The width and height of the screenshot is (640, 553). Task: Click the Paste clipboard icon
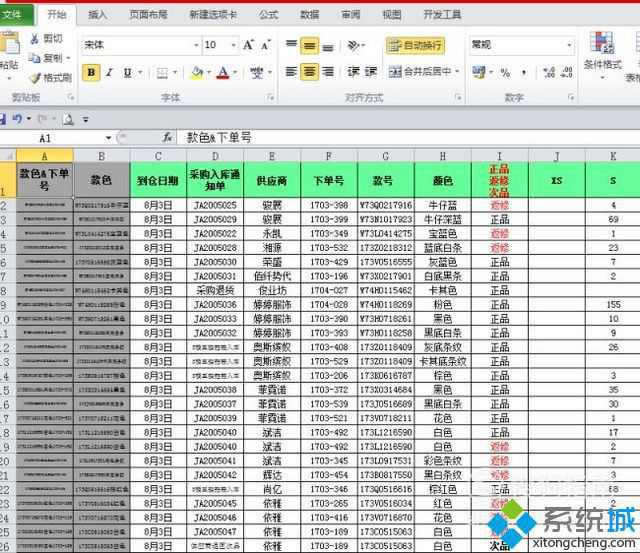pyautogui.click(x=9, y=43)
